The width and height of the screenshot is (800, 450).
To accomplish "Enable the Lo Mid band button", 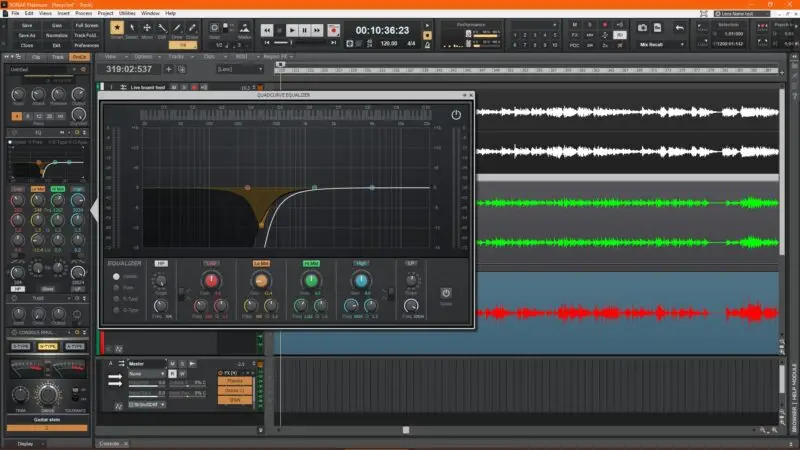I will click(x=259, y=262).
